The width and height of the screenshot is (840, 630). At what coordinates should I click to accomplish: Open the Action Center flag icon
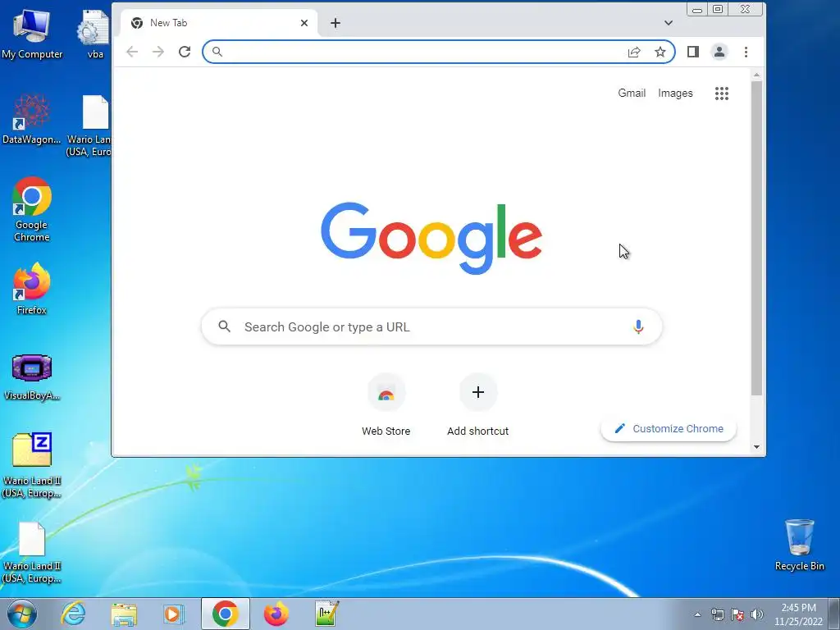(737, 614)
